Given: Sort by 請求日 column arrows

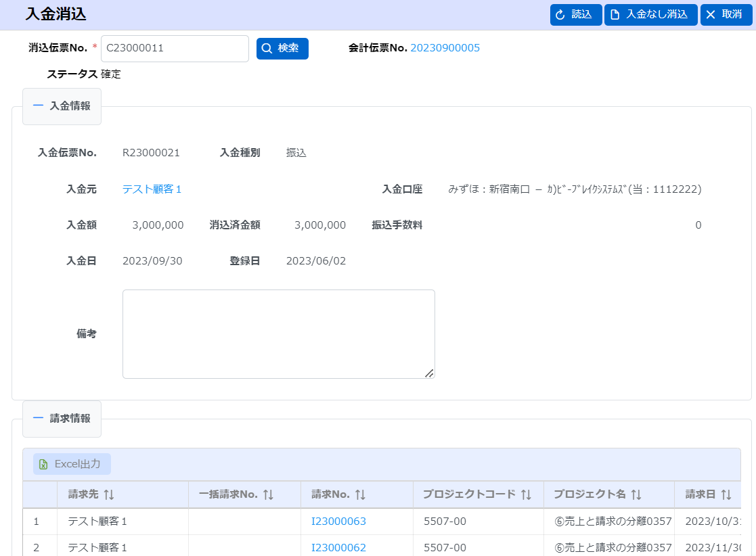Looking at the screenshot, I should pyautogui.click(x=726, y=494).
